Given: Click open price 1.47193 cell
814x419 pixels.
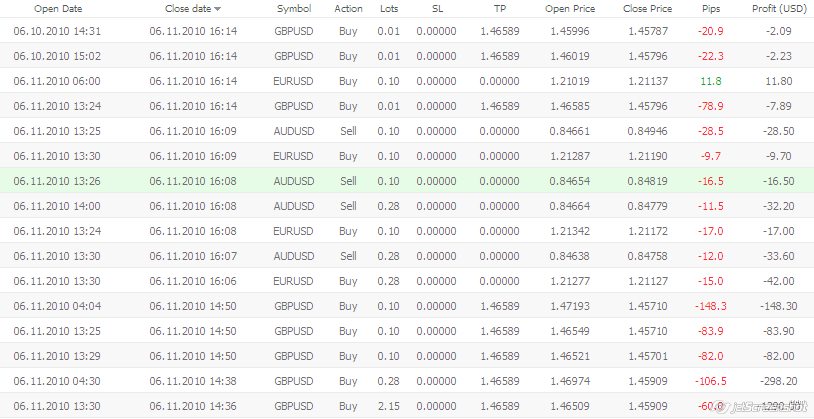Looking at the screenshot, I should (x=570, y=306).
